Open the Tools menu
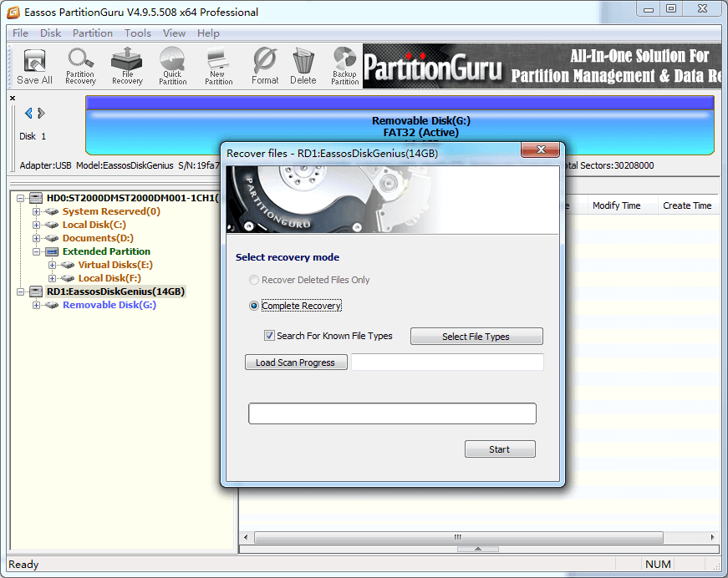Viewport: 728px width, 578px height. 137,33
